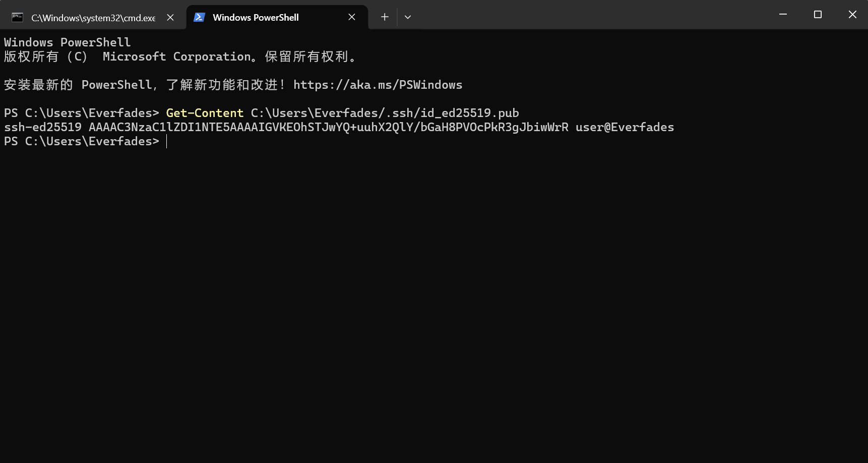
Task: Minimize the terminal window
Action: tap(783, 15)
